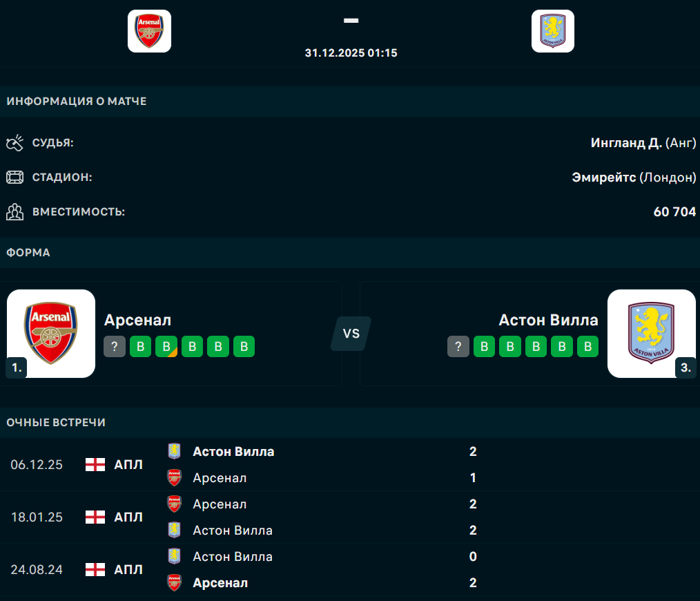Click Arsenal's league position badge 1.
The height and width of the screenshot is (601, 700).
coord(17,368)
